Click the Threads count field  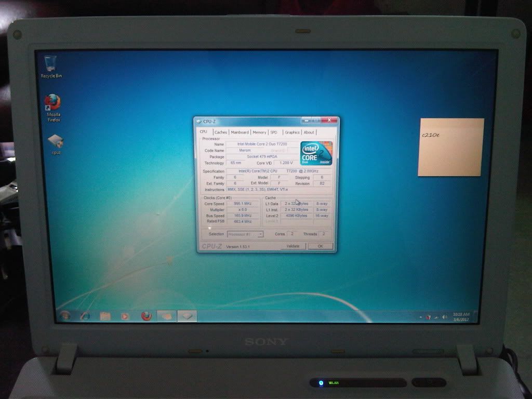324,234
